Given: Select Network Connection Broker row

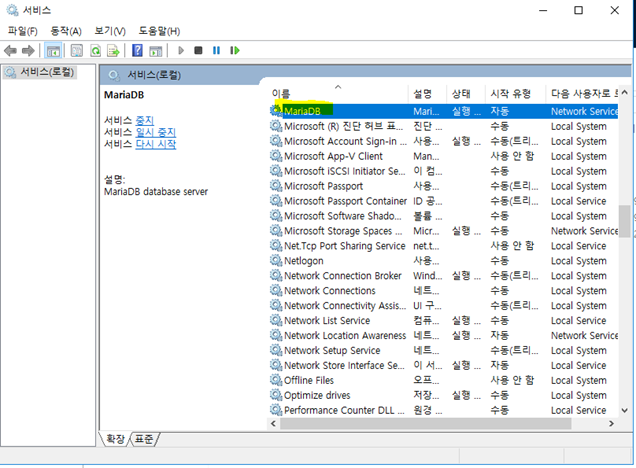Looking at the screenshot, I should coord(444,276).
